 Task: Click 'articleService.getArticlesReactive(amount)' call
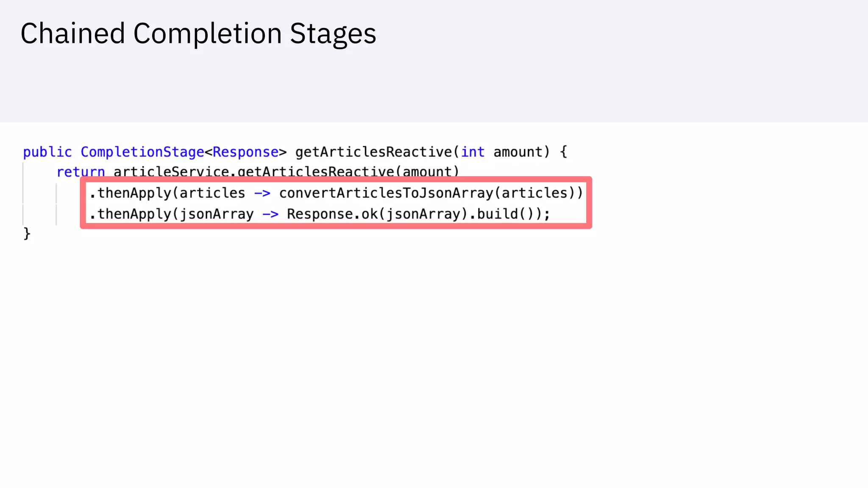tap(287, 171)
